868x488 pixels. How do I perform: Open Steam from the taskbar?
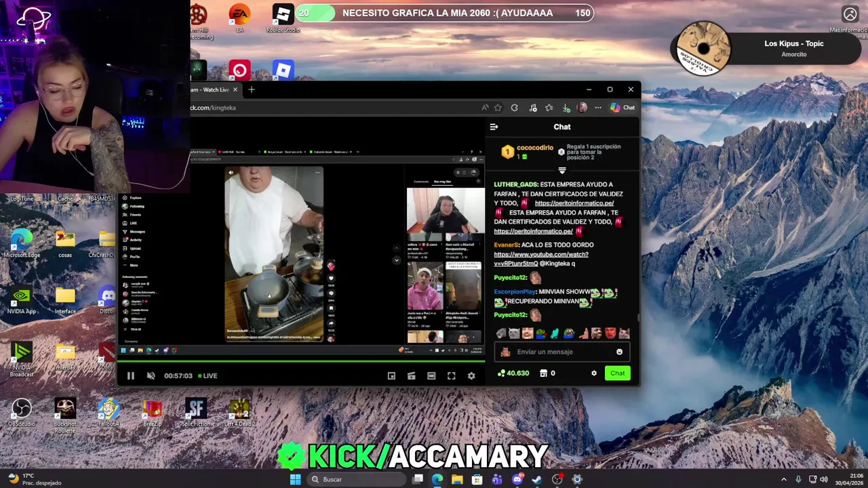(537, 479)
